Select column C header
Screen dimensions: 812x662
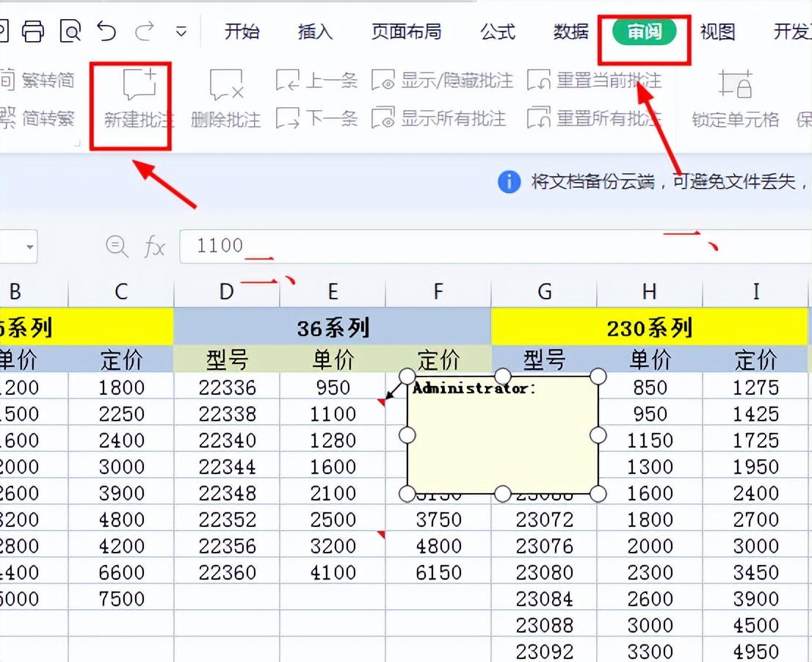(121, 291)
